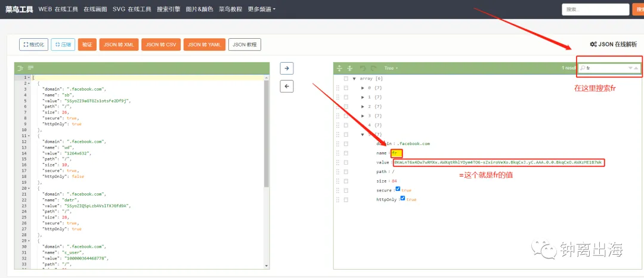Click the 格式化 button

(34, 45)
